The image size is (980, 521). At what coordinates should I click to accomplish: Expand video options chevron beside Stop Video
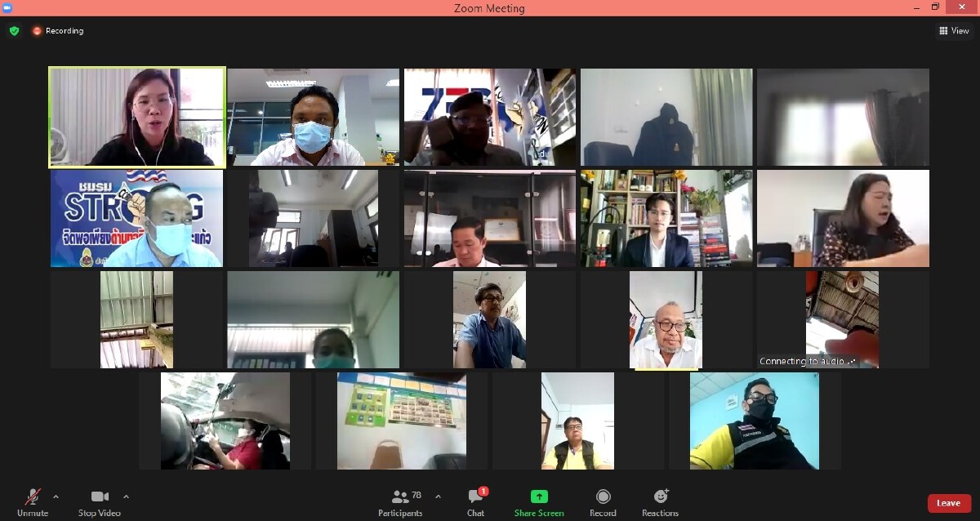(x=126, y=497)
